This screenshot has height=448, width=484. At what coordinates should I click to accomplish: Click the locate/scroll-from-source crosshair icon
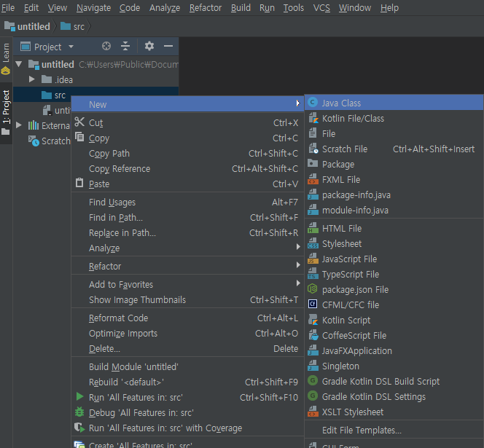click(x=106, y=47)
